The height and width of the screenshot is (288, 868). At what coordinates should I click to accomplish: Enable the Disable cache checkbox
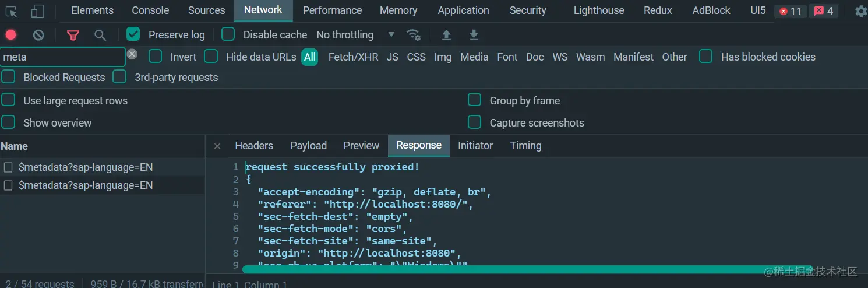tap(228, 34)
